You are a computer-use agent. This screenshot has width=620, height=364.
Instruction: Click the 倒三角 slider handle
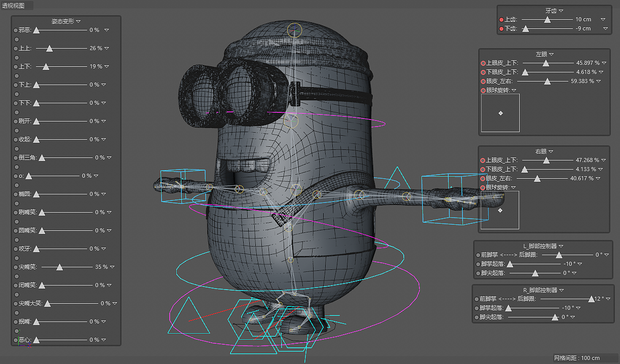click(42, 158)
